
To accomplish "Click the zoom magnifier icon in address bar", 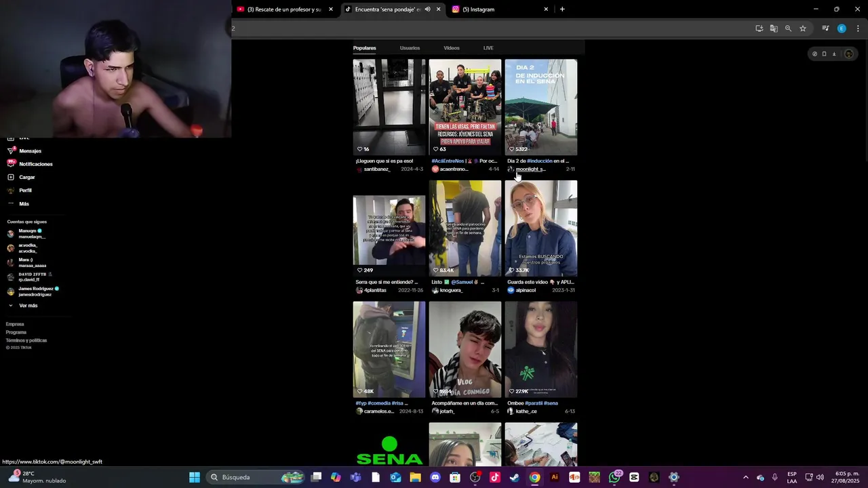I will point(788,28).
